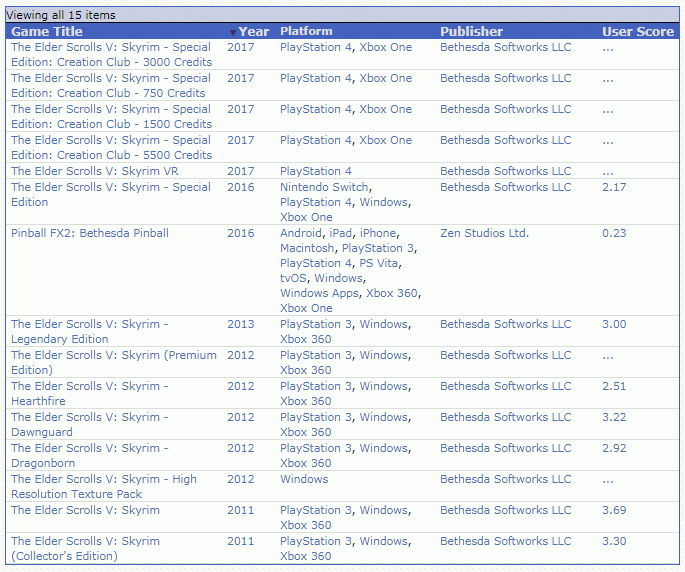Screen dimensions: 685x572
Task: Open Skyrim High Resolution Texture Pack link
Action: 104,487
